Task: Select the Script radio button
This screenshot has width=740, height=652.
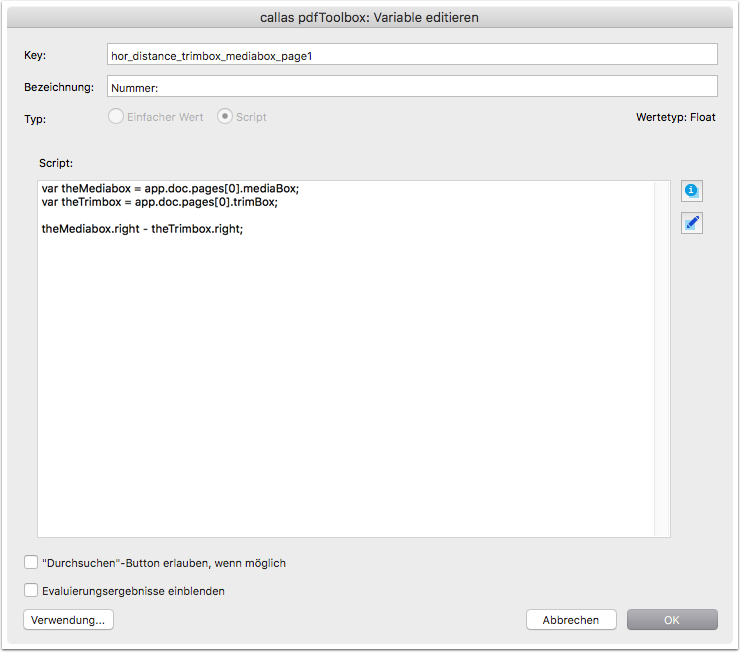Action: (225, 117)
